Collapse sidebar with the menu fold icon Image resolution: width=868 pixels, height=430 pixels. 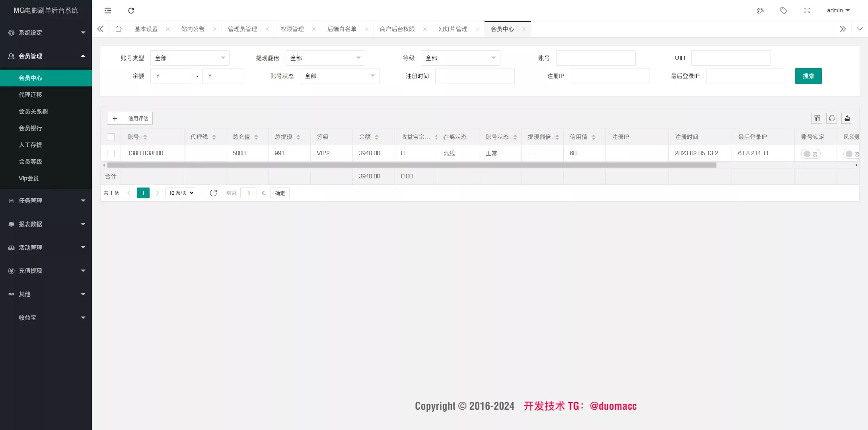click(x=108, y=11)
